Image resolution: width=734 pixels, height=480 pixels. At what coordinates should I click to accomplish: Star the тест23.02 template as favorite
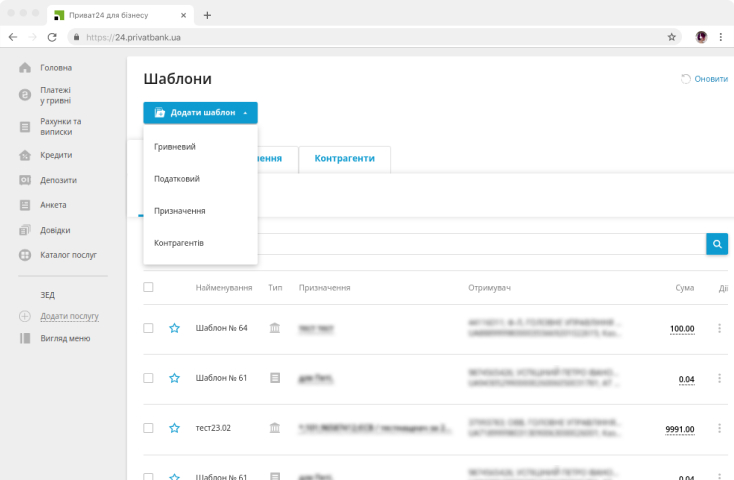pyautogui.click(x=174, y=428)
